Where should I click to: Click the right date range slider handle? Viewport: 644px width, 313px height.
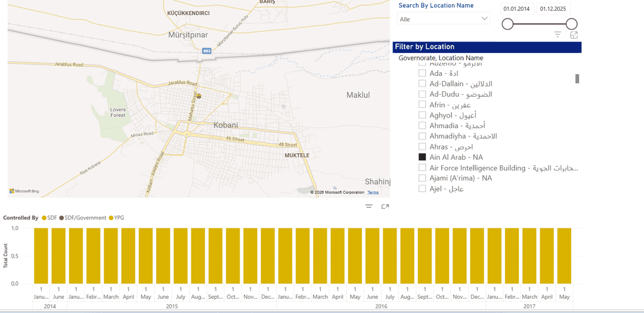[x=571, y=24]
